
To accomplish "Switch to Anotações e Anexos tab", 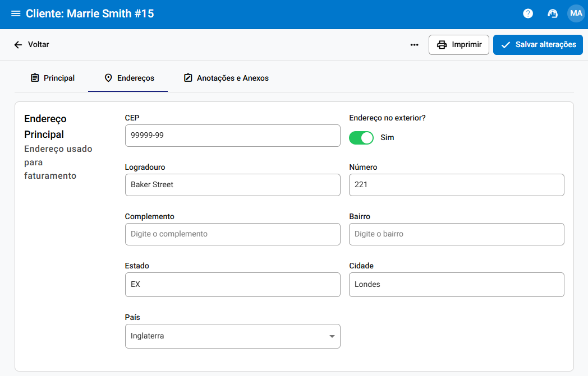I will (226, 78).
